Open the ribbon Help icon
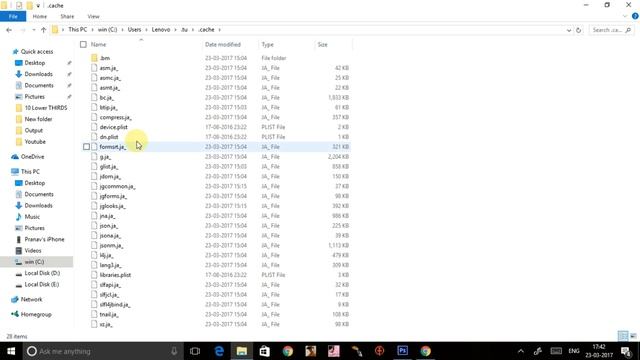Image resolution: width=640 pixels, height=360 pixels. coord(635,16)
